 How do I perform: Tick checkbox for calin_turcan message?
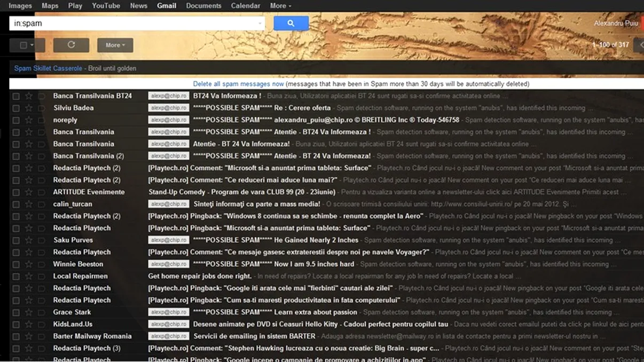[16, 204]
